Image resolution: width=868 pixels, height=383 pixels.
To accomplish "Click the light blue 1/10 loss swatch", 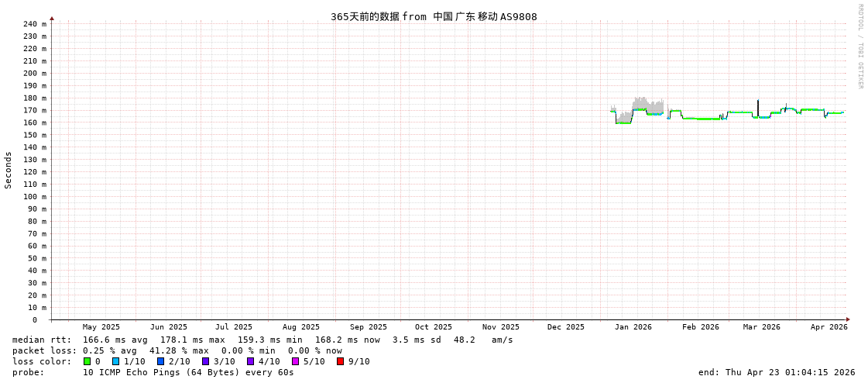I will pyautogui.click(x=115, y=361).
